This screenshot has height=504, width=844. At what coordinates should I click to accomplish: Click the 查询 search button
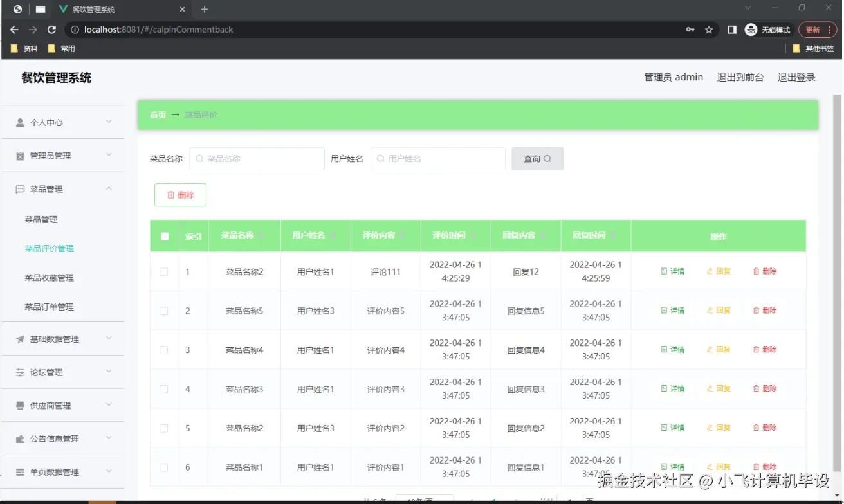click(538, 159)
